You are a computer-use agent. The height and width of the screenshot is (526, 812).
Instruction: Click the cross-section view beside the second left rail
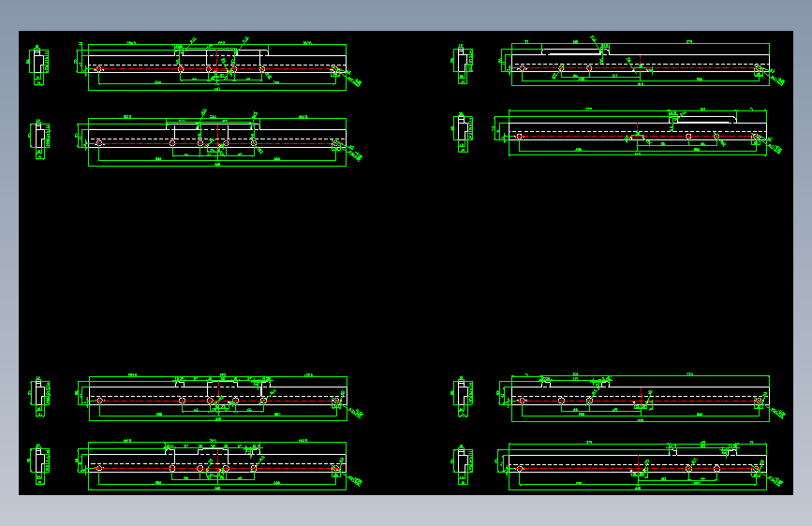coord(39,139)
